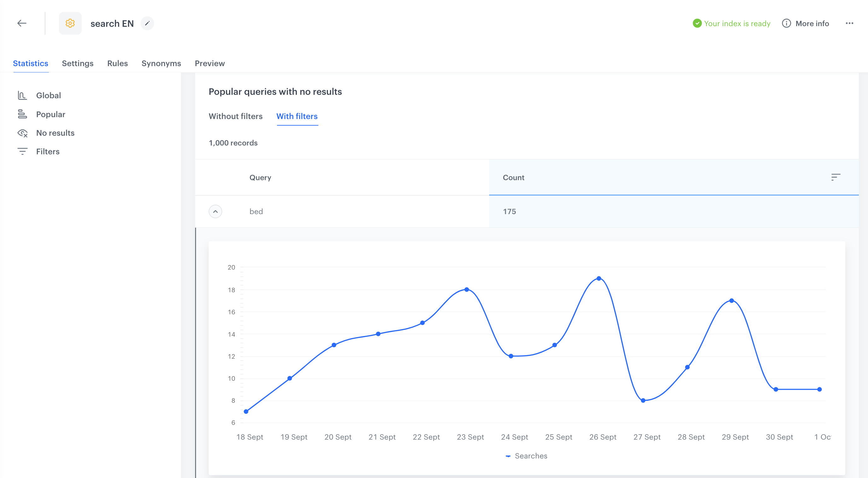The image size is (868, 478).
Task: Select the Without filters tab
Action: coord(235,117)
